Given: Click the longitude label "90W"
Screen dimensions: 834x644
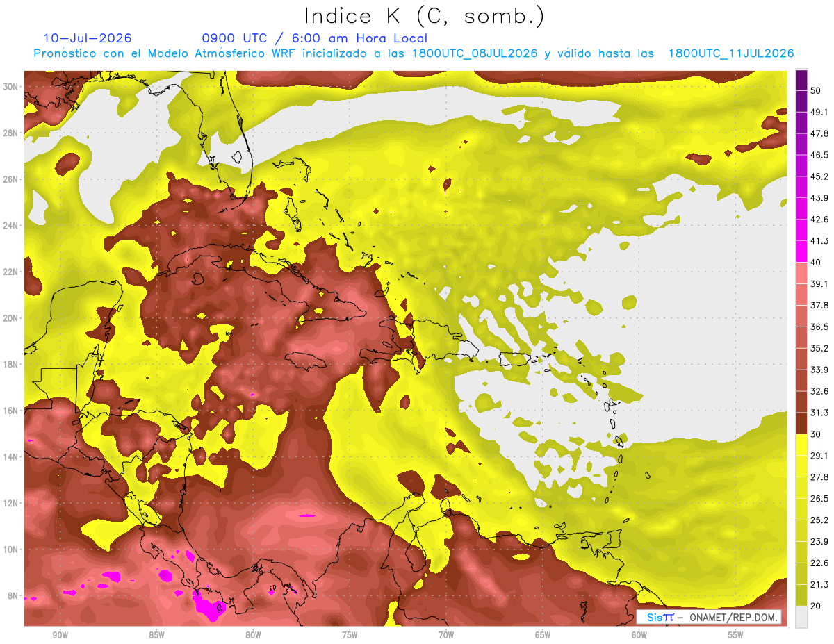Looking at the screenshot, I should pyautogui.click(x=60, y=635).
